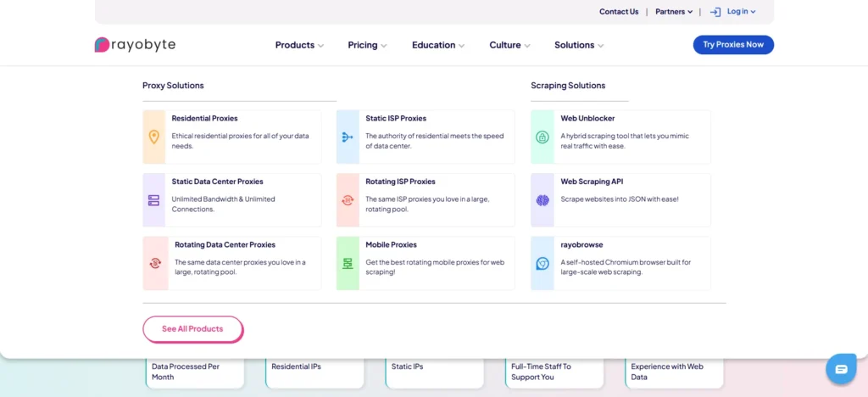Click 'Scrape websites into JSON with ease!' text

[620, 198]
